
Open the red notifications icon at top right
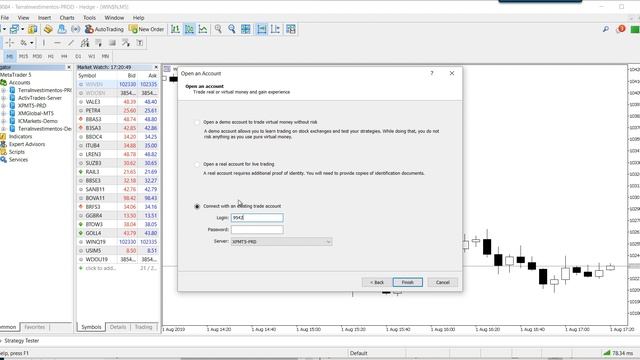[621, 29]
